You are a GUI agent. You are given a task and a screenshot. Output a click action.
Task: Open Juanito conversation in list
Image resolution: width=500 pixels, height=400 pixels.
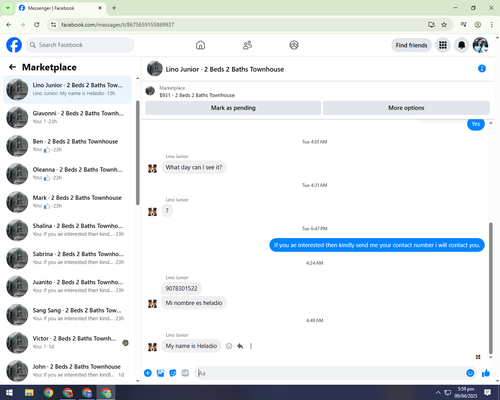point(68,286)
